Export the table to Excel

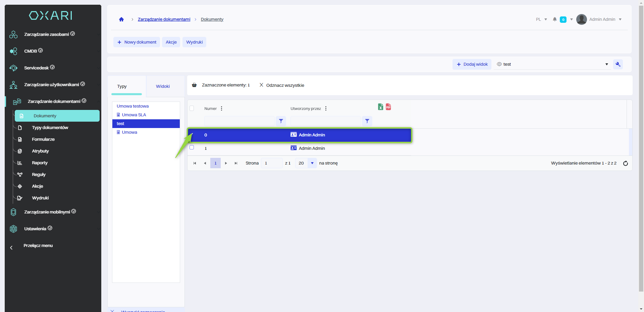tap(380, 107)
